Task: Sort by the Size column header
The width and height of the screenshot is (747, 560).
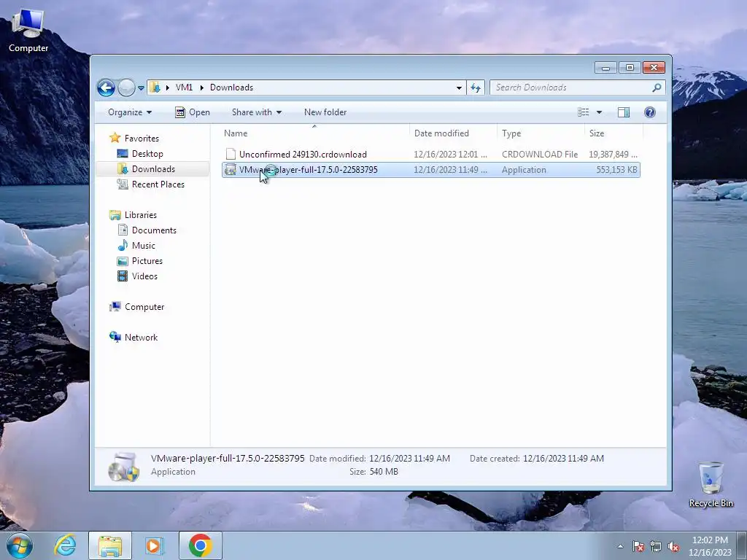Action: click(614, 133)
